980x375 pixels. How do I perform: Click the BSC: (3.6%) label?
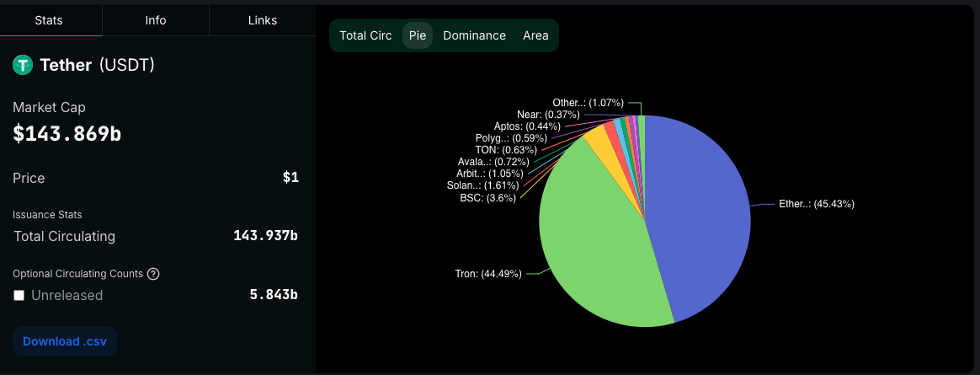coord(488,199)
